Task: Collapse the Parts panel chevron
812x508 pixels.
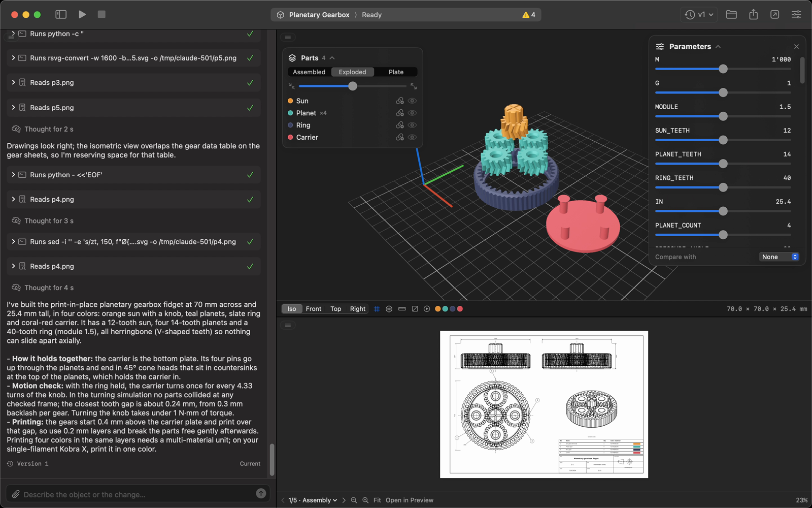Action: 332,58
